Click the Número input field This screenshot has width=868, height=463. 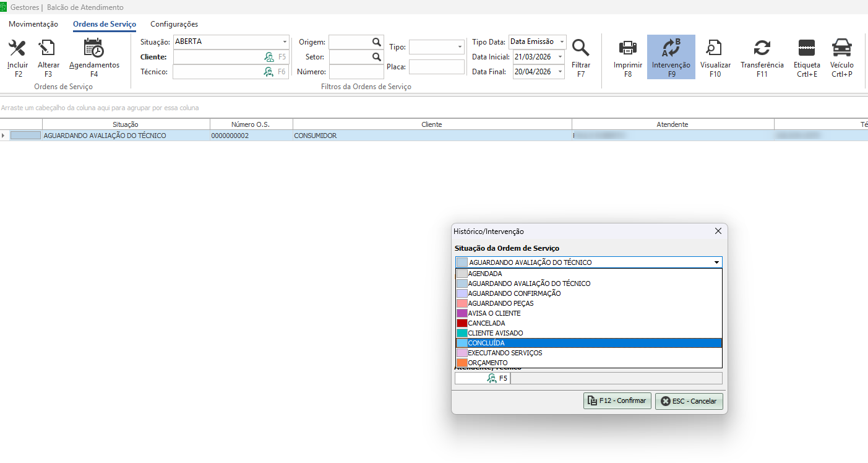click(x=356, y=72)
